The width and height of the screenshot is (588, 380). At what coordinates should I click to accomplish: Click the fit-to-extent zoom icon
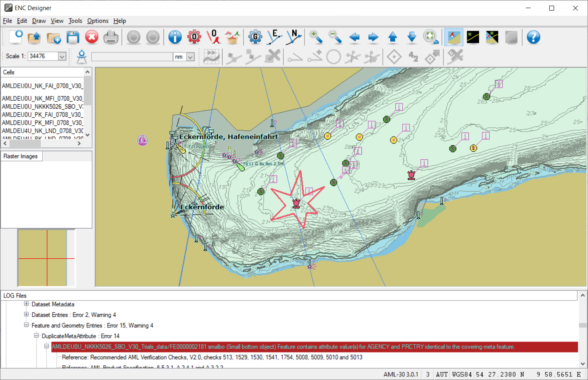click(x=430, y=37)
